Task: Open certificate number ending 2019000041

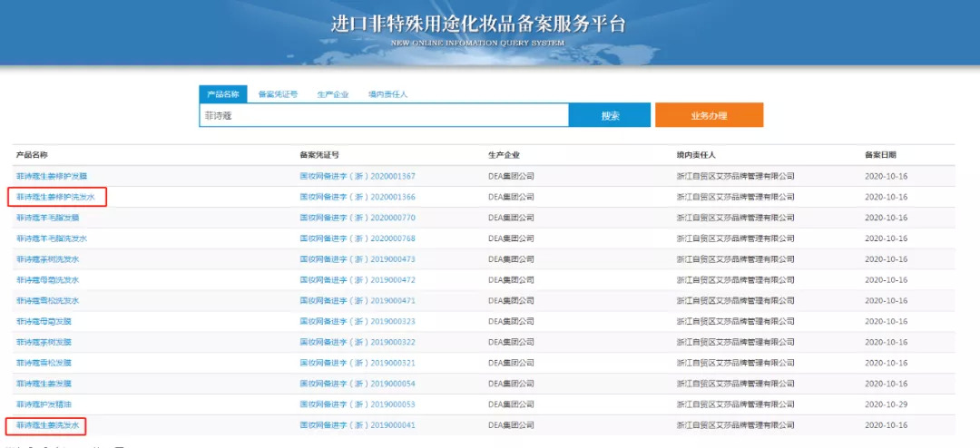Action: 358,425
